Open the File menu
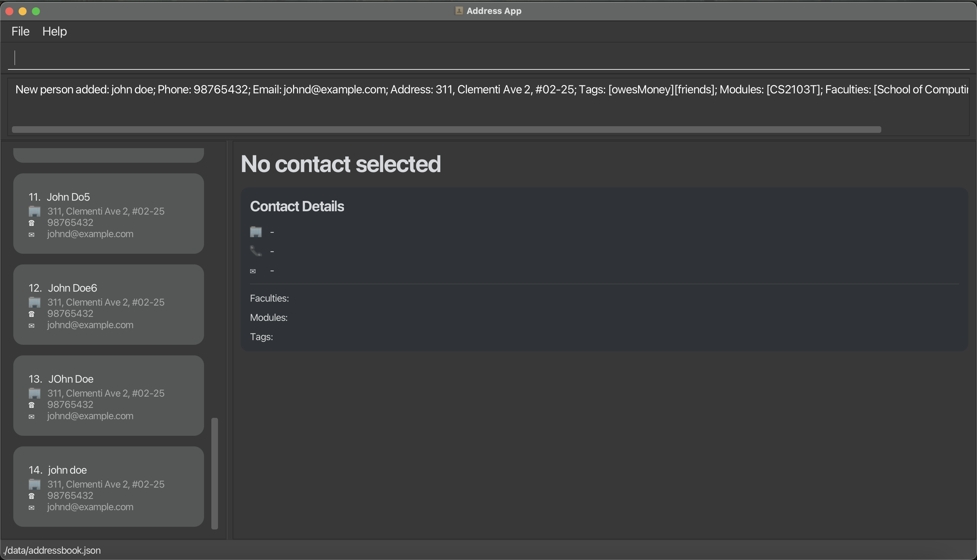Viewport: 977px width, 560px height. tap(20, 31)
